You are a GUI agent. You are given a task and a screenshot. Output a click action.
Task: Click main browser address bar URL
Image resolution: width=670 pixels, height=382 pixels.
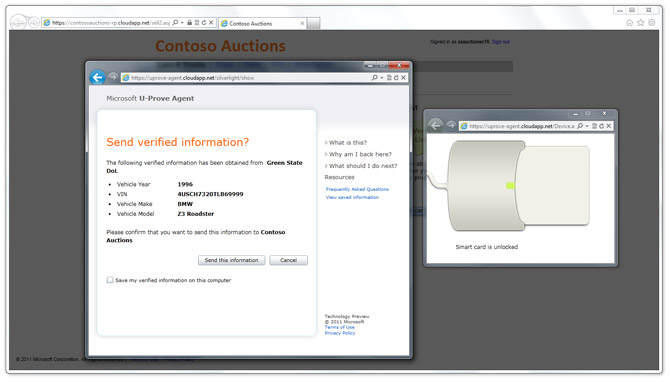tap(111, 23)
